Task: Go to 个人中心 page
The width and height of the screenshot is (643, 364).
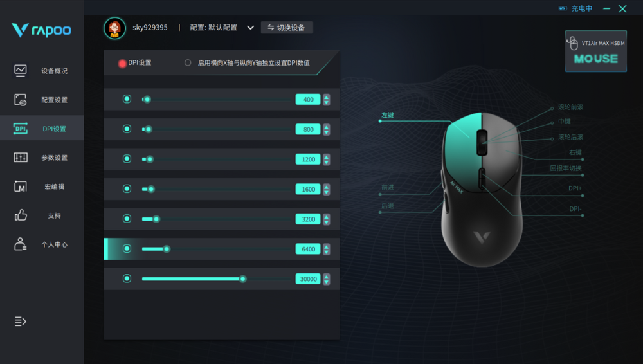Action: click(x=54, y=244)
